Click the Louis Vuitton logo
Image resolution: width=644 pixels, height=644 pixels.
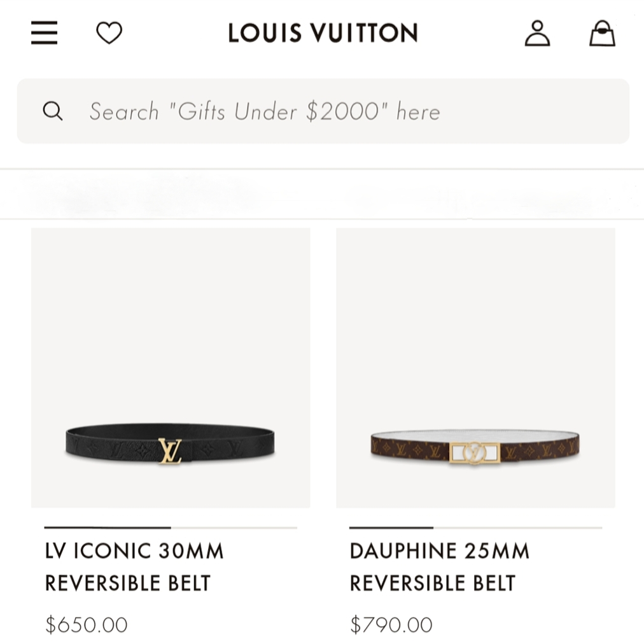(323, 33)
